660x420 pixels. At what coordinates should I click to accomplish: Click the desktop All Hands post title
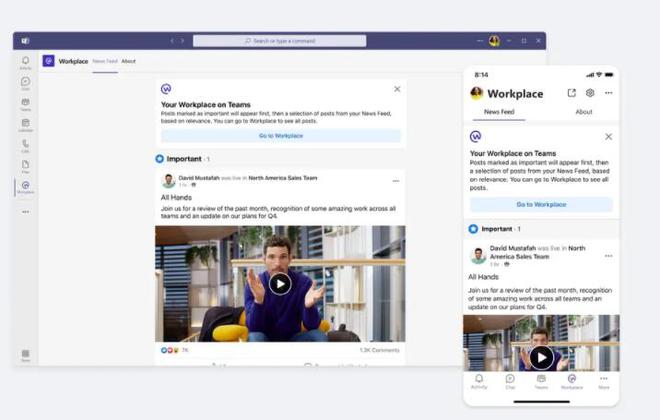176,197
